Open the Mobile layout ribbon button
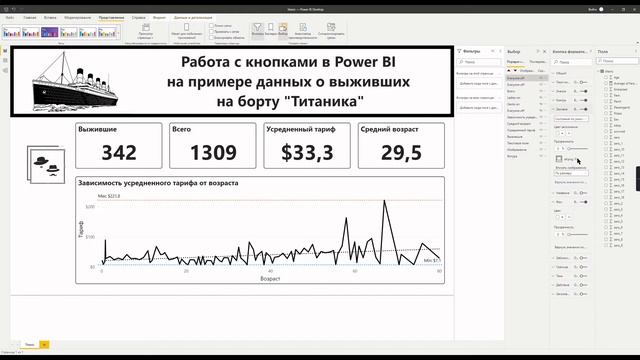The image size is (640, 360). pos(187,31)
